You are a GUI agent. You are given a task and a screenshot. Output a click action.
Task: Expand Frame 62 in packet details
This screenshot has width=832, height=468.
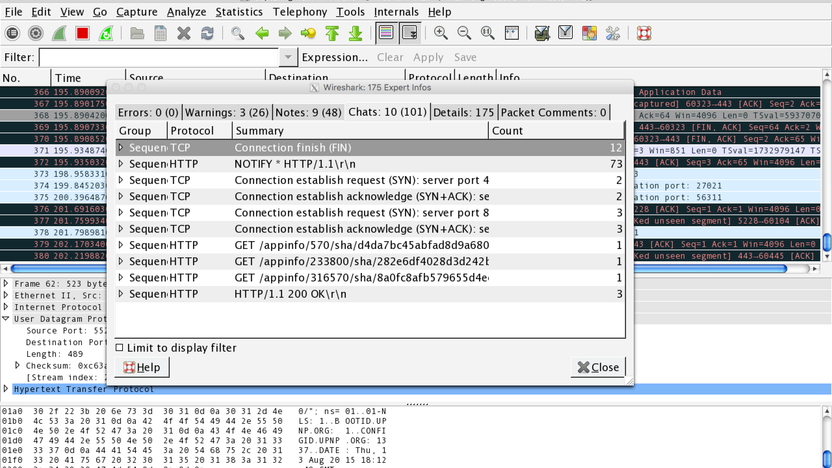pos(6,284)
